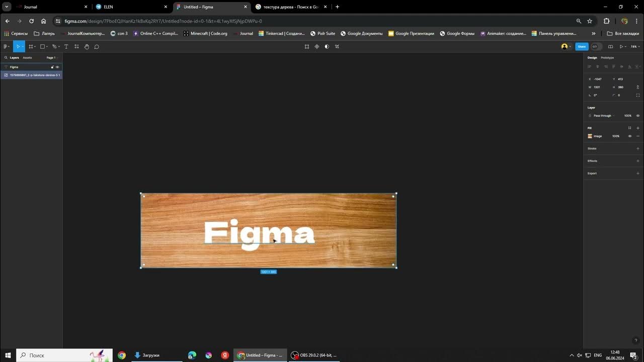Toggle constrain proportions link
This screenshot has height=362, width=644.
click(x=638, y=87)
